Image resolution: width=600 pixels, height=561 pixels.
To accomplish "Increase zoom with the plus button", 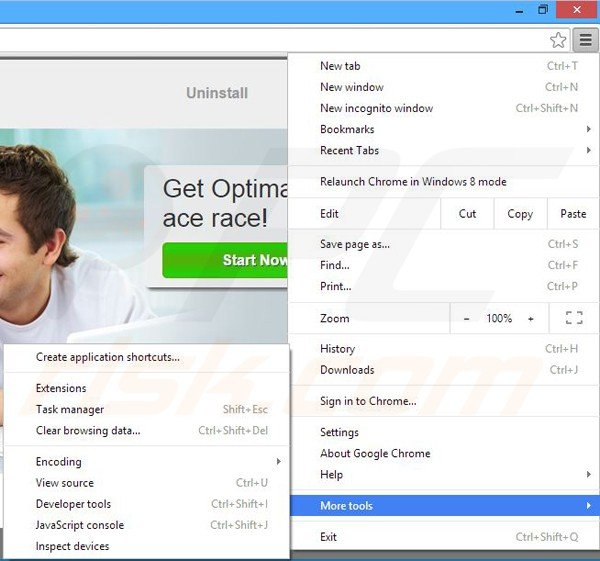I will pyautogui.click(x=531, y=318).
